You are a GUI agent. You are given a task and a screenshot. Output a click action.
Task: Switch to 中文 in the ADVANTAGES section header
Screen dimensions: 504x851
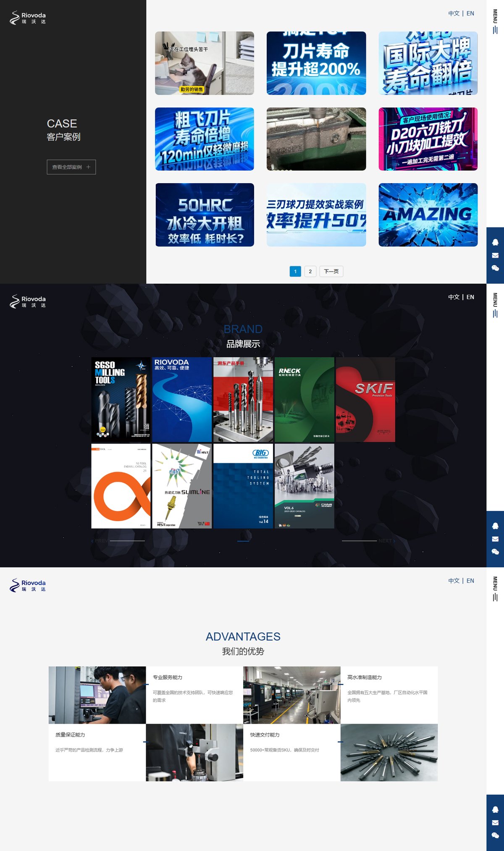(x=454, y=581)
